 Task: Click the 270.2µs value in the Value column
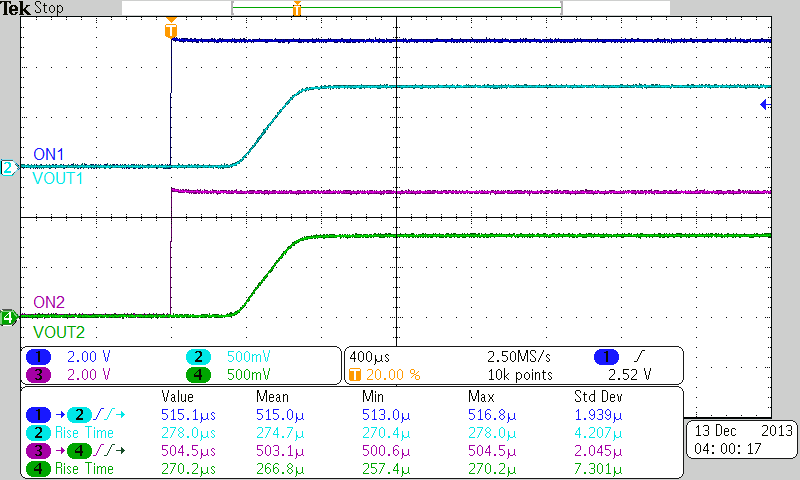188,469
